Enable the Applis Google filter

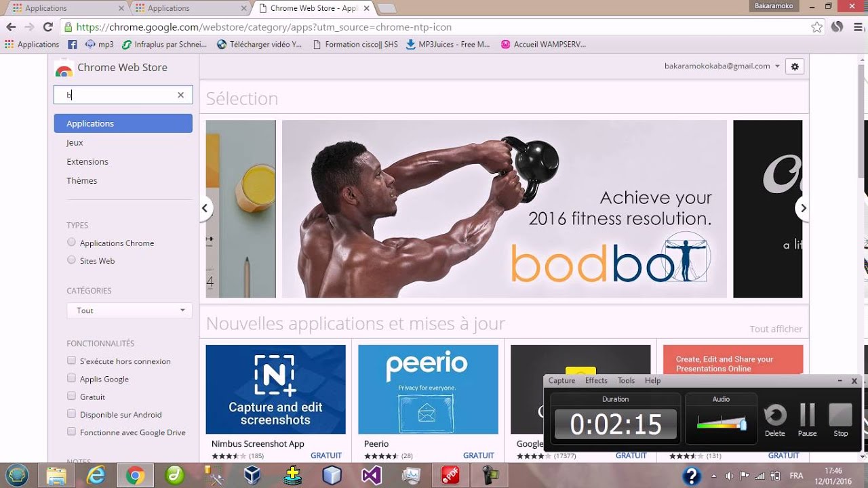pos(71,378)
